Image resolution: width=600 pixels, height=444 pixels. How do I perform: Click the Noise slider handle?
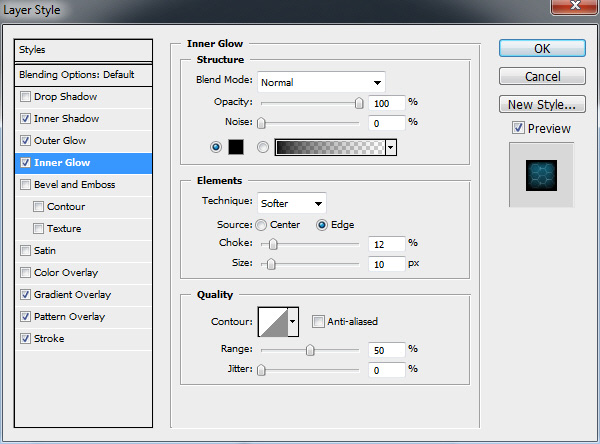(261, 123)
